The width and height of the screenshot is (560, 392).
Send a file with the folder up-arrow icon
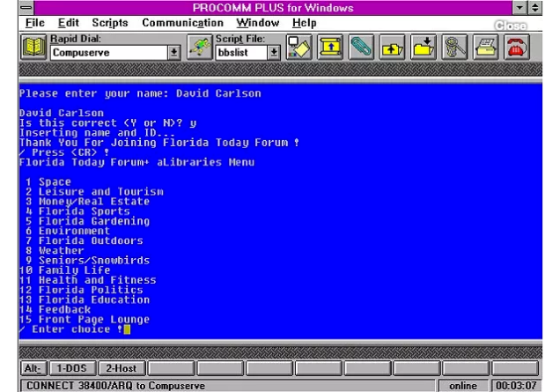coord(392,48)
